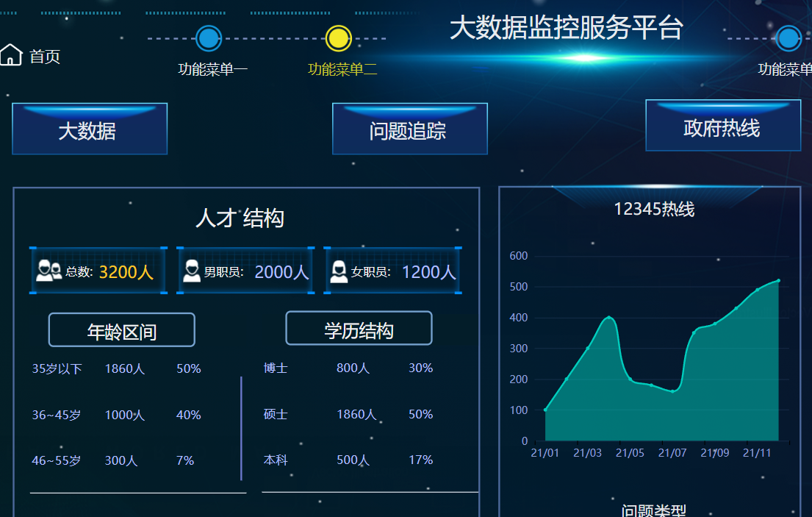
Task: Click the chart low point at 21/07
Action: pyautogui.click(x=672, y=392)
